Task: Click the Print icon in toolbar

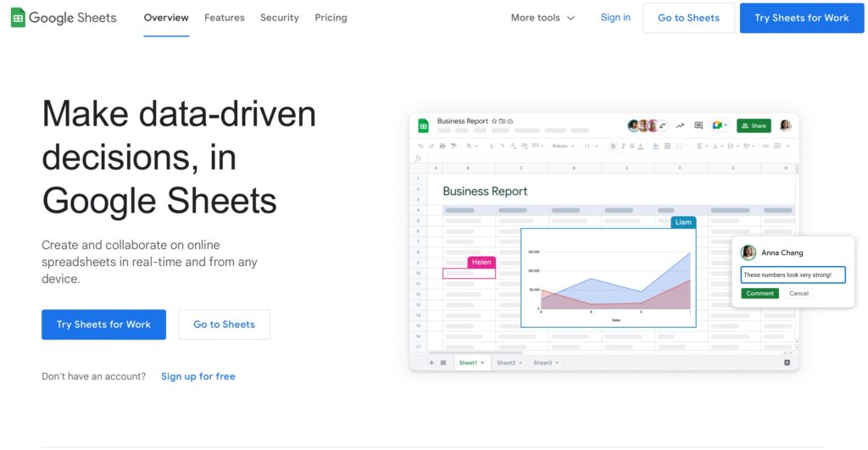Action: point(442,146)
